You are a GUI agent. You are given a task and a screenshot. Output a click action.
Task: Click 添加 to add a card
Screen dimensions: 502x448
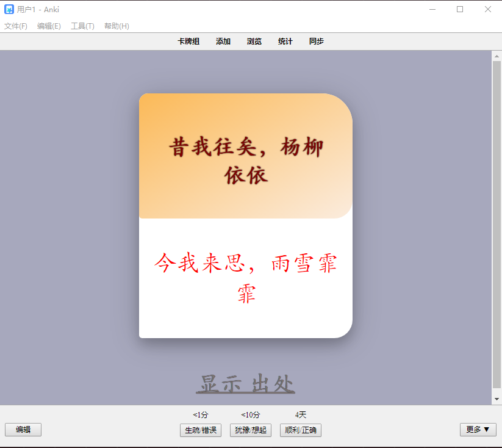(223, 42)
